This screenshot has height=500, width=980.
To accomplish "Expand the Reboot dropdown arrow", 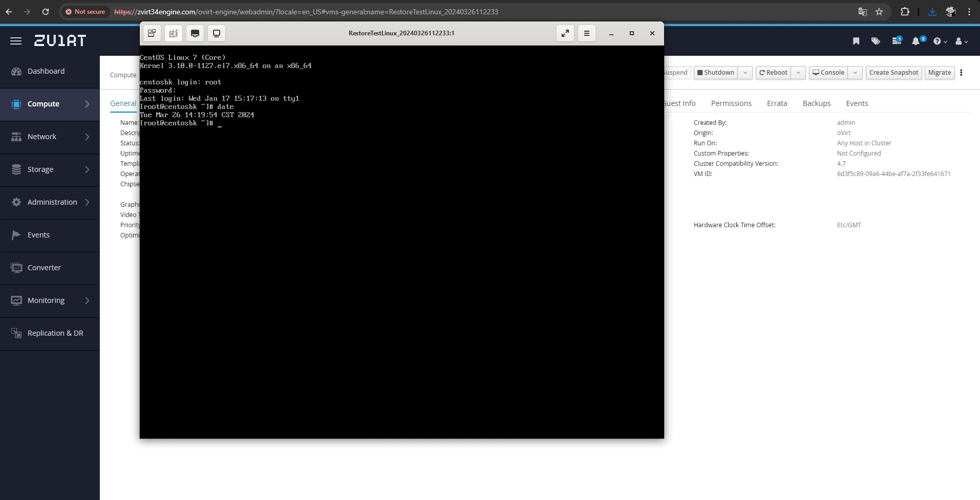I will coord(798,73).
